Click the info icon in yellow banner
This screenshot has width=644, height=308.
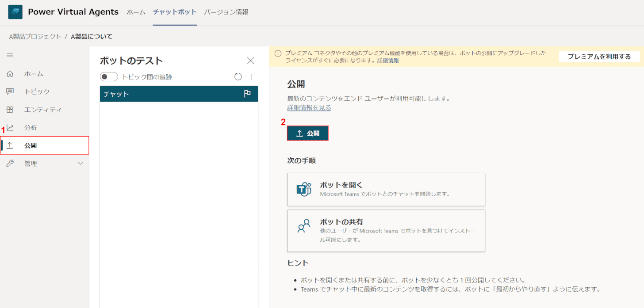[x=278, y=53]
